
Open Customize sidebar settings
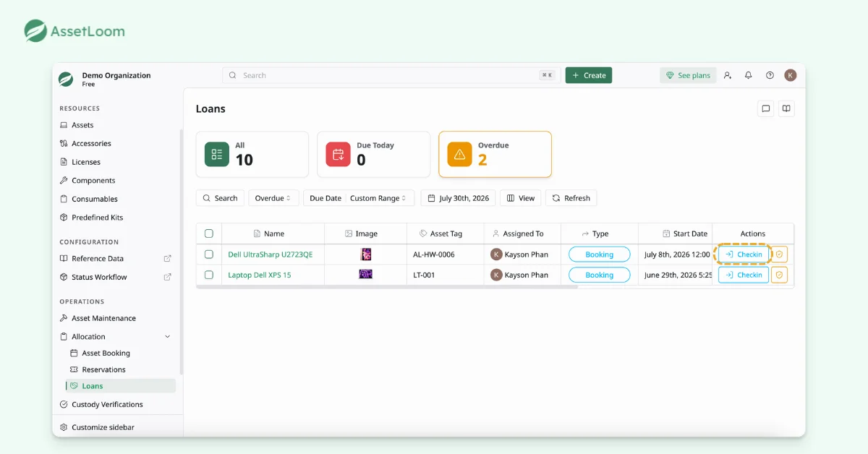(x=103, y=427)
